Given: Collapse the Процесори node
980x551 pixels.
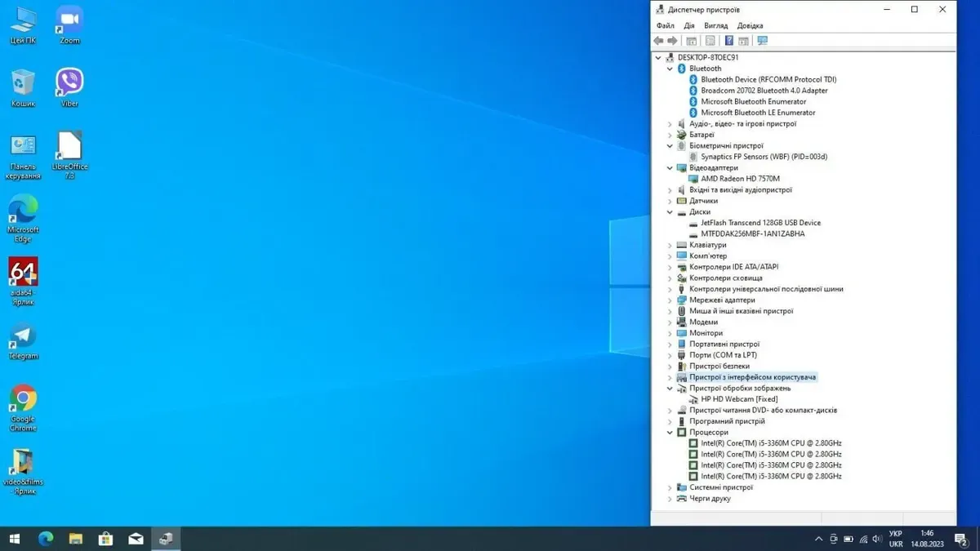Looking at the screenshot, I should [x=670, y=433].
